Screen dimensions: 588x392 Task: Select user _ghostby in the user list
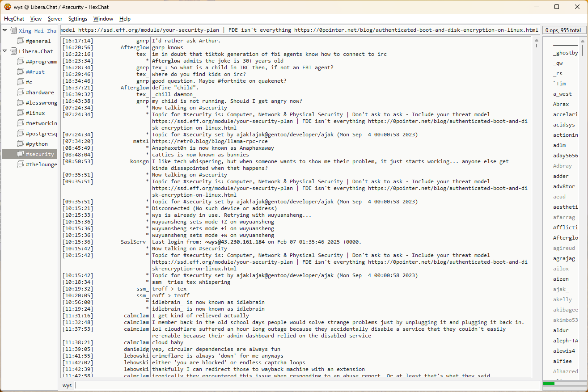566,53
